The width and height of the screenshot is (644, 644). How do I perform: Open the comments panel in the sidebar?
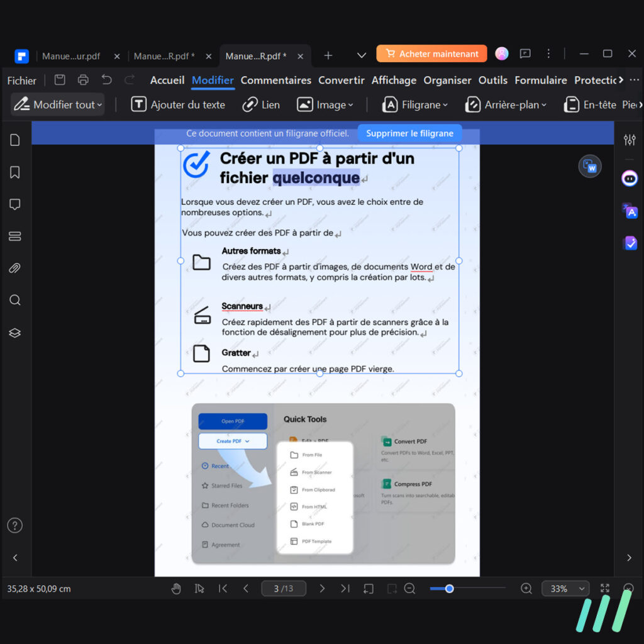click(x=15, y=204)
